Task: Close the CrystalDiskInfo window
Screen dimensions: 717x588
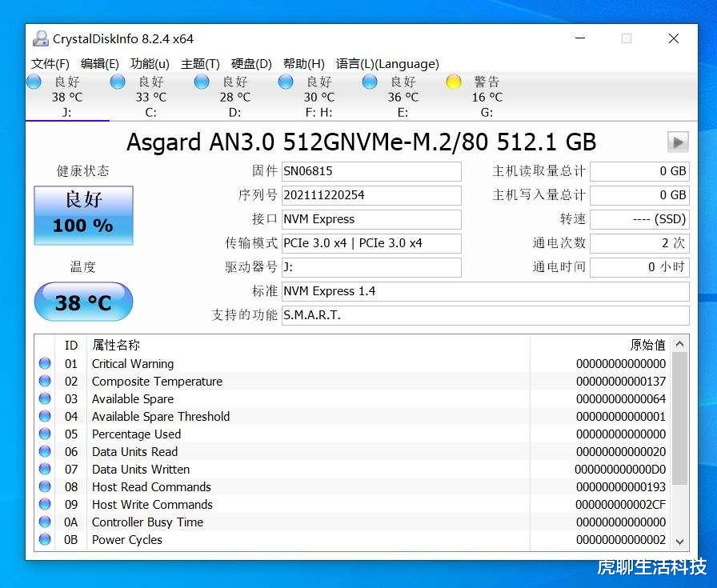Action: click(x=674, y=38)
